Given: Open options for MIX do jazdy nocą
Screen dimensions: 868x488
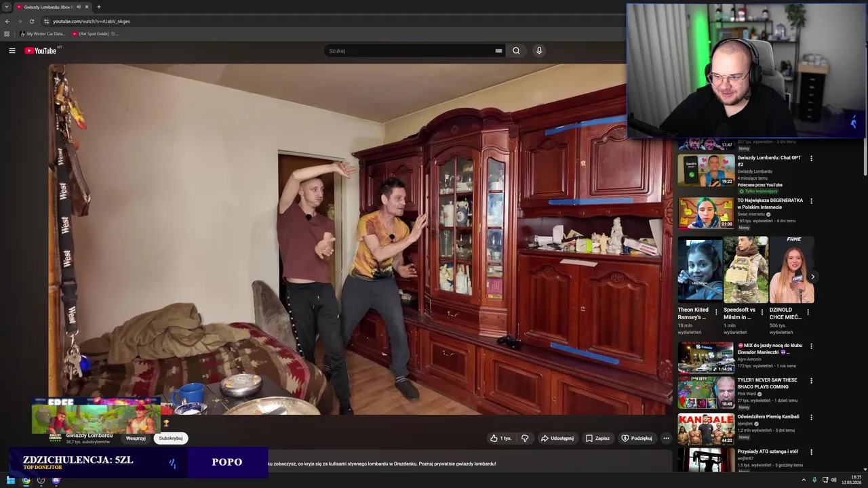Looking at the screenshot, I should point(811,346).
